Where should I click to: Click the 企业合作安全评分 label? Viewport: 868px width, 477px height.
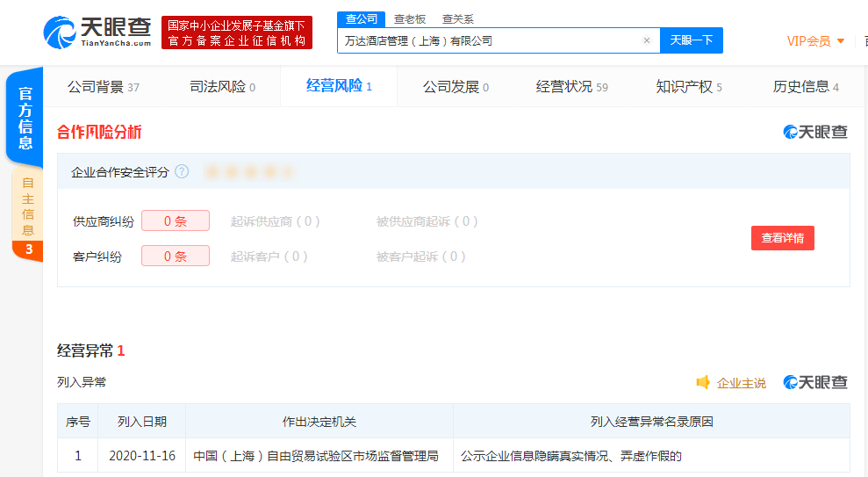tap(119, 172)
